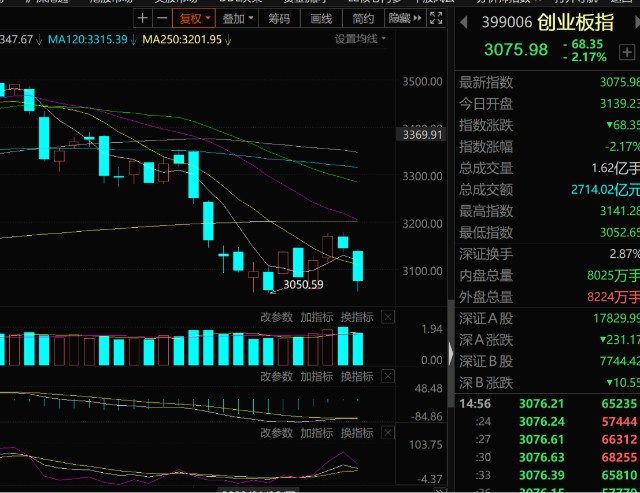Click 改参数 in the volume panel
640x493 pixels.
coord(277,318)
